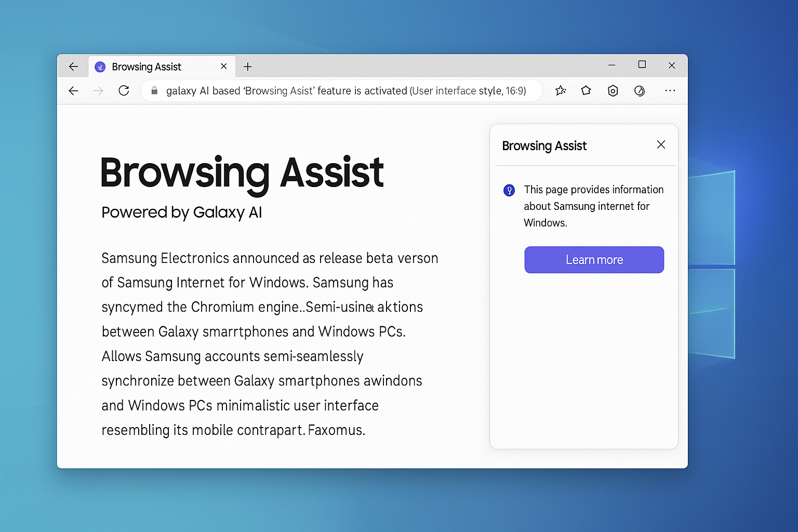Click the circular Browsing Assist toolbar icon
This screenshot has height=532, width=798.
coord(640,91)
